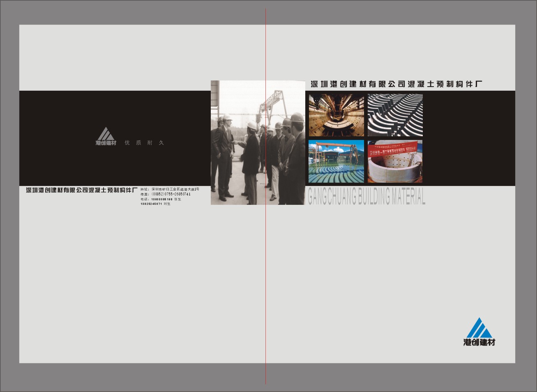
Task: Select the blue 港创建材 logo
Action: coord(479,332)
